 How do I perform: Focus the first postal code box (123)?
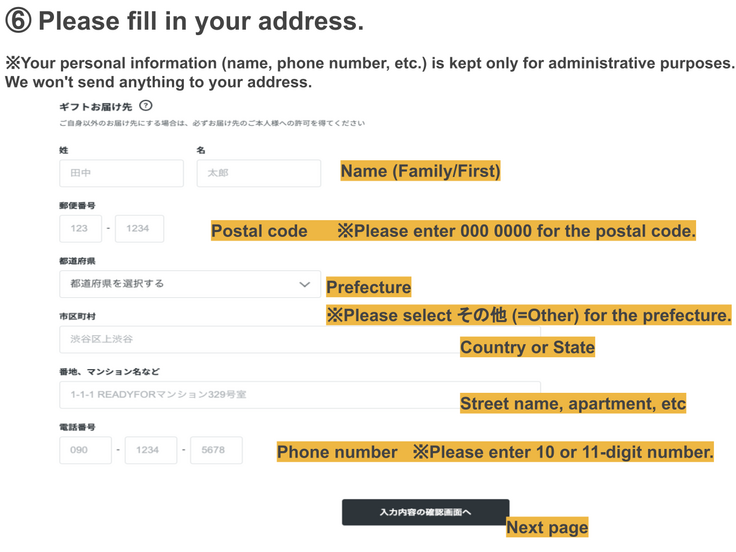pos(80,229)
